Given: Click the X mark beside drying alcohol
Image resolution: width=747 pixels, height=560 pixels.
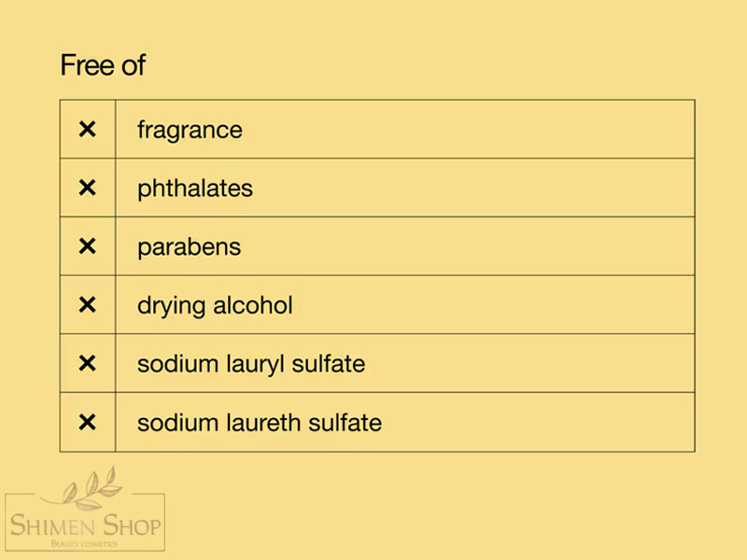Looking at the screenshot, I should coord(87,305).
